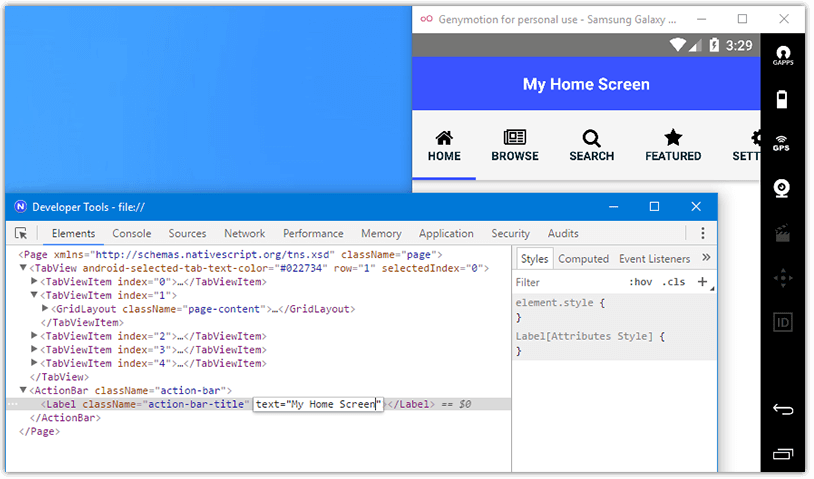Click the My Home Screen action bar title
This screenshot has height=479, width=814.
[x=586, y=84]
